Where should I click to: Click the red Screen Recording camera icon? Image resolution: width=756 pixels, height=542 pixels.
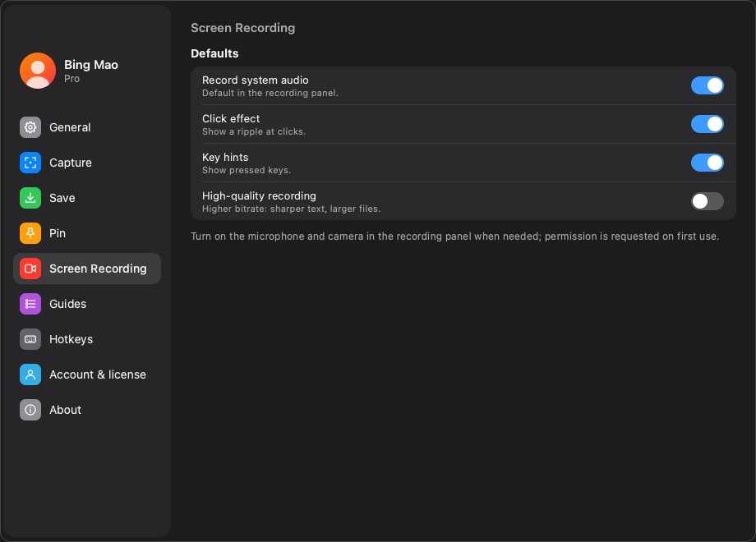(x=30, y=269)
